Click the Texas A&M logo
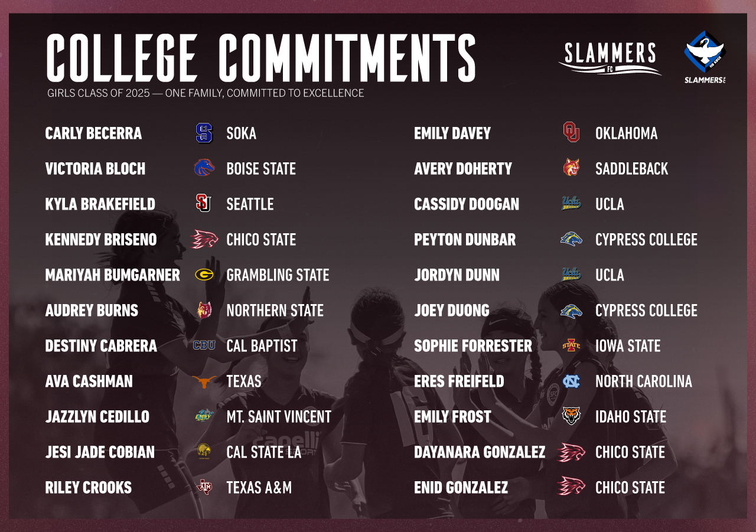 [204, 487]
